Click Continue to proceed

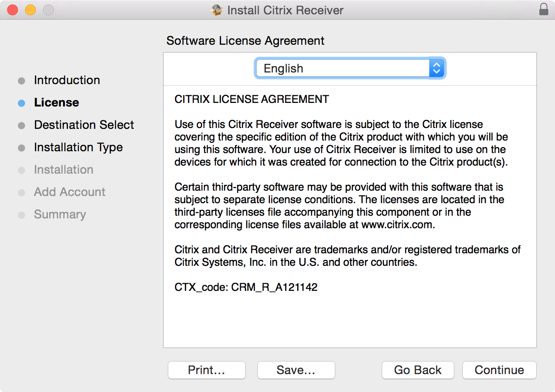tap(499, 370)
